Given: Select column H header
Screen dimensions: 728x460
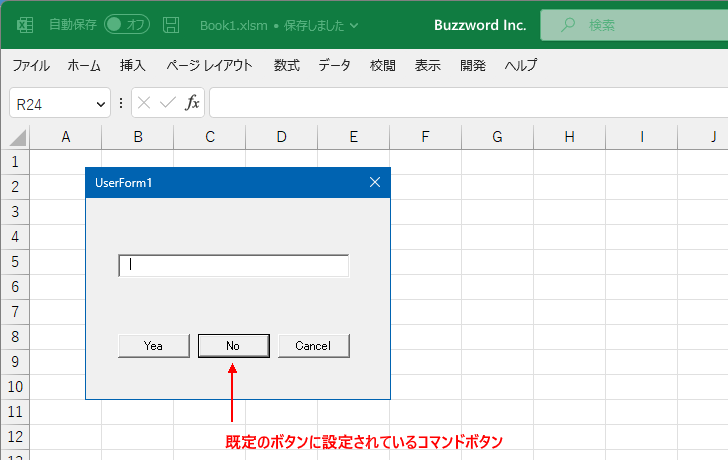Looking at the screenshot, I should click(570, 137).
